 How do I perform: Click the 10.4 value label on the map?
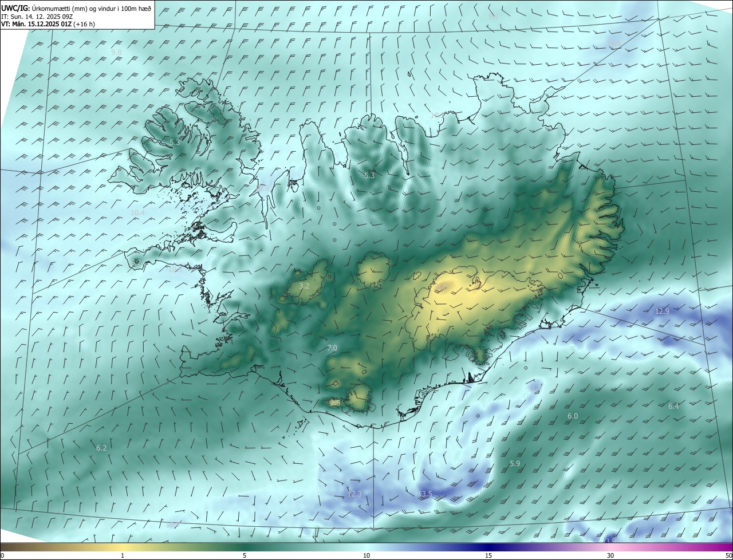137,212
